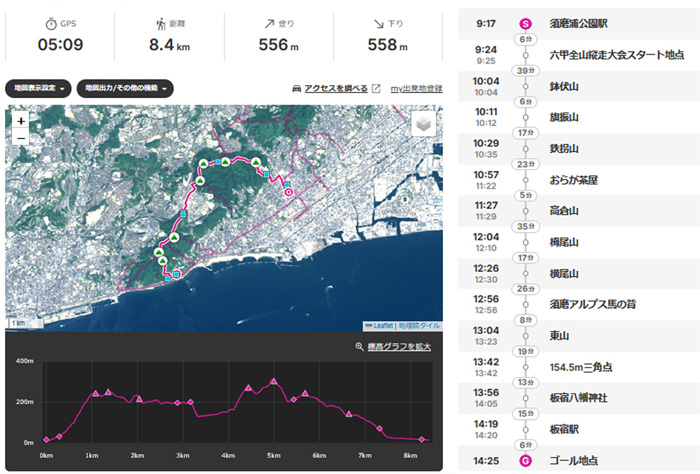Open the map layers selector icon
Image resolution: width=700 pixels, height=474 pixels.
pos(426,125)
